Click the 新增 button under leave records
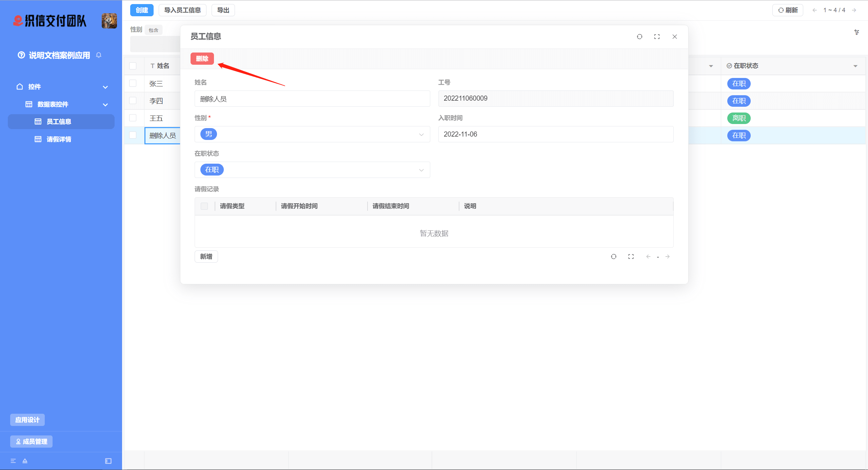Image resolution: width=868 pixels, height=470 pixels. click(x=206, y=257)
